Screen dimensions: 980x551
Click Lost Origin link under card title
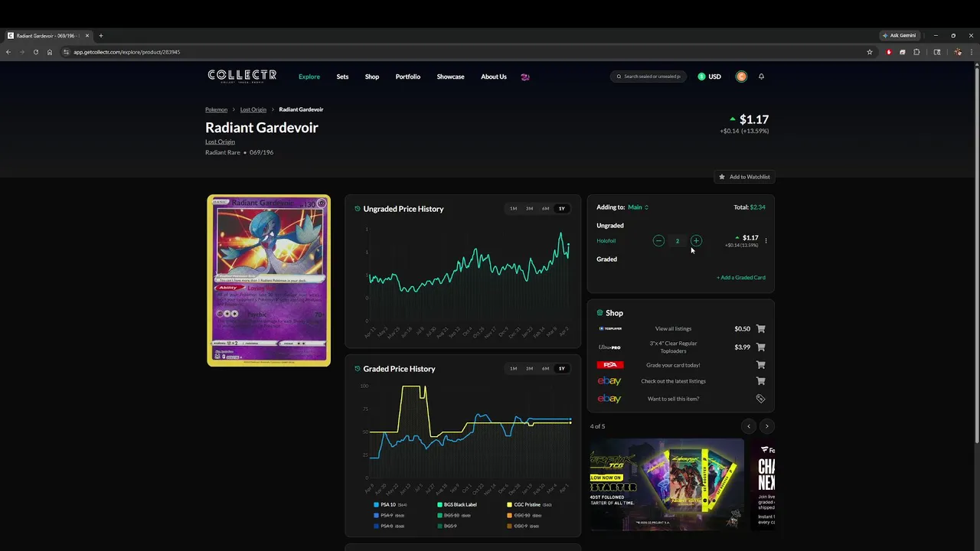(x=220, y=142)
